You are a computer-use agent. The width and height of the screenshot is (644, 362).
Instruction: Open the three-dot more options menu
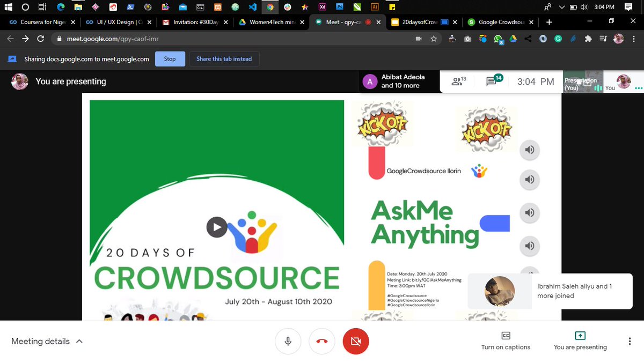point(630,341)
